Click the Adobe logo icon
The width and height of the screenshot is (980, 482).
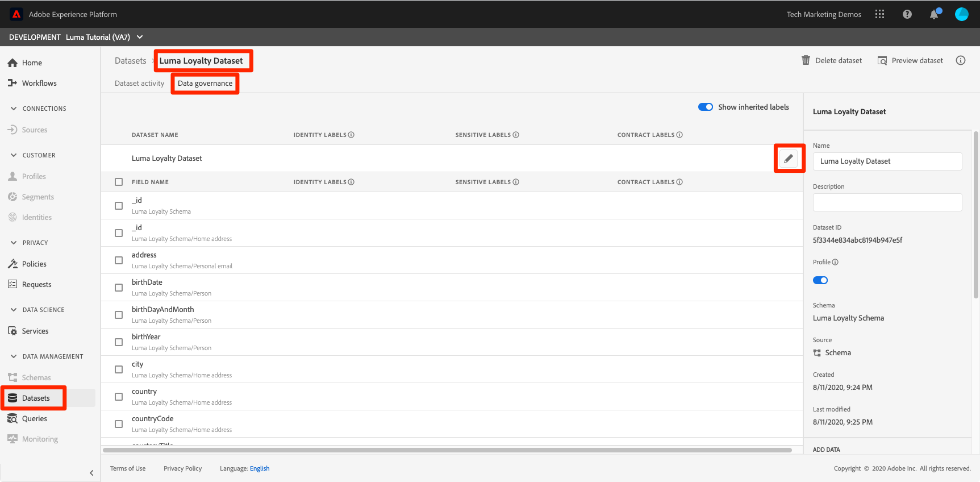click(x=16, y=14)
